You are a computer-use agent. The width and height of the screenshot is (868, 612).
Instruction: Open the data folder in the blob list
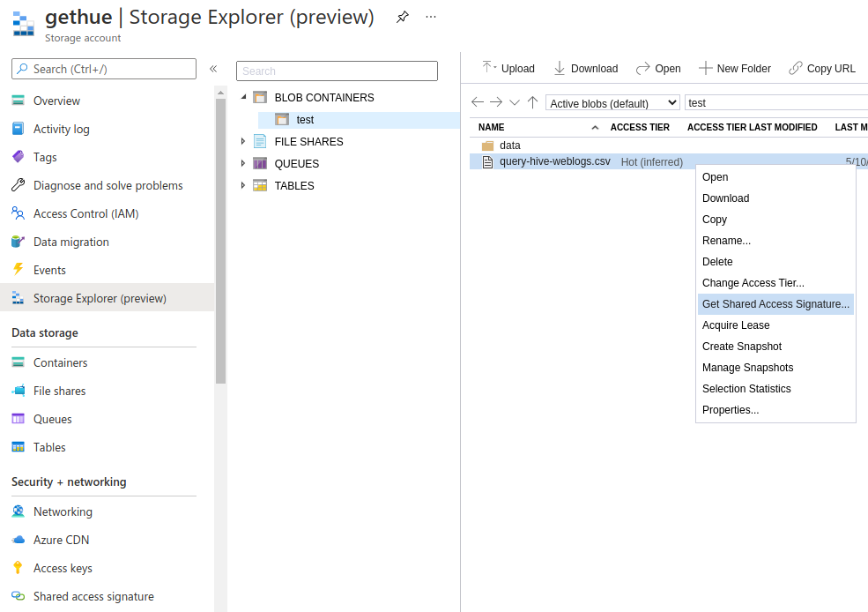[508, 145]
